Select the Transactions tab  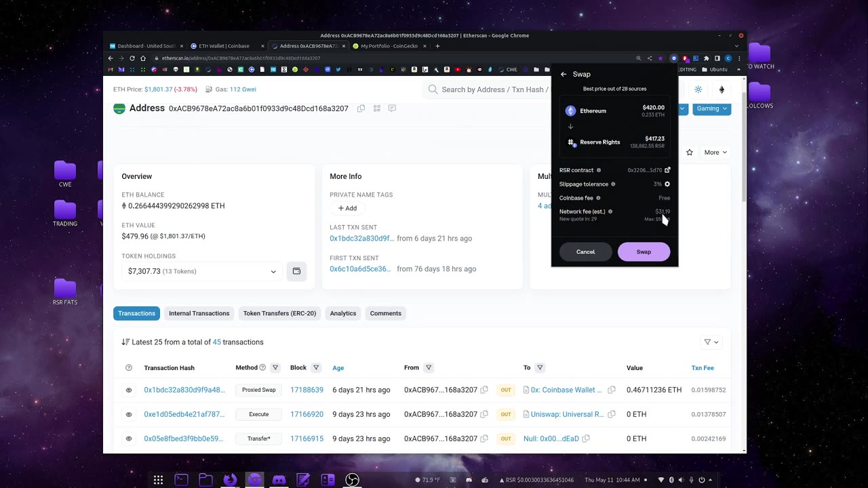pyautogui.click(x=136, y=313)
